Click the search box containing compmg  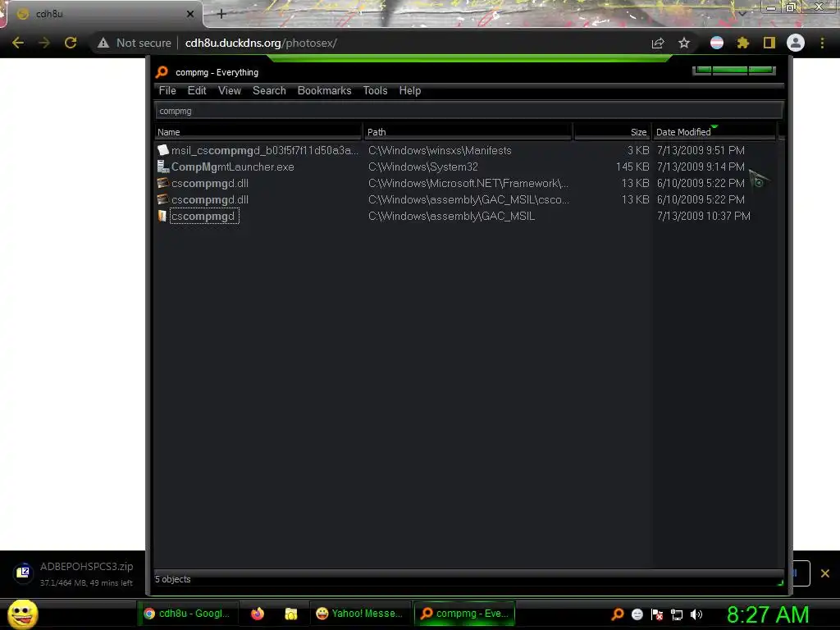(468, 111)
